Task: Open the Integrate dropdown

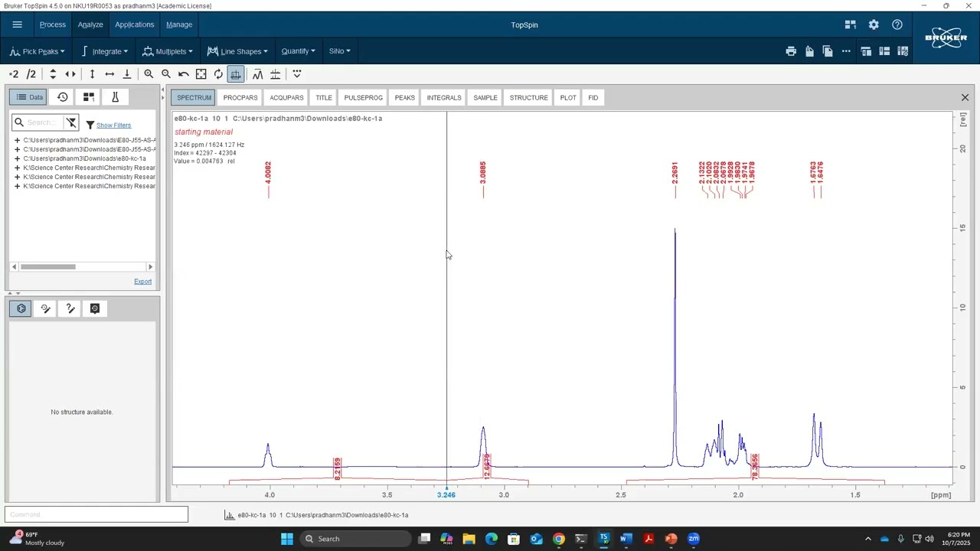Action: [103, 51]
